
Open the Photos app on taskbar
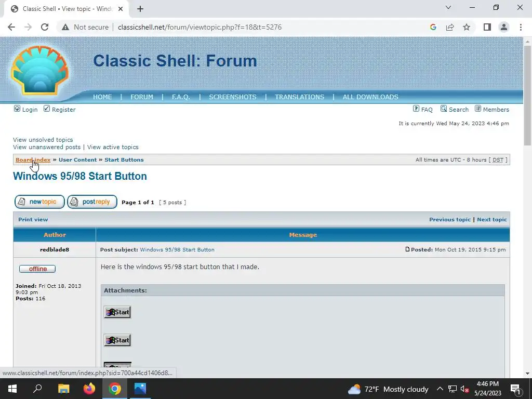140,389
